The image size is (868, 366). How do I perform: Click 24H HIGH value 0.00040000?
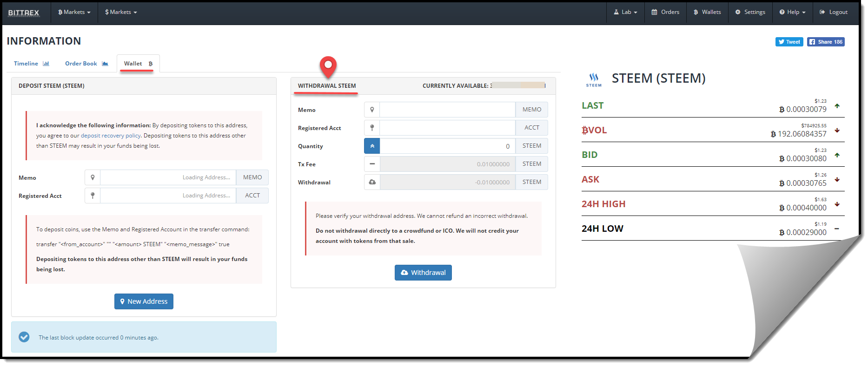pyautogui.click(x=803, y=208)
